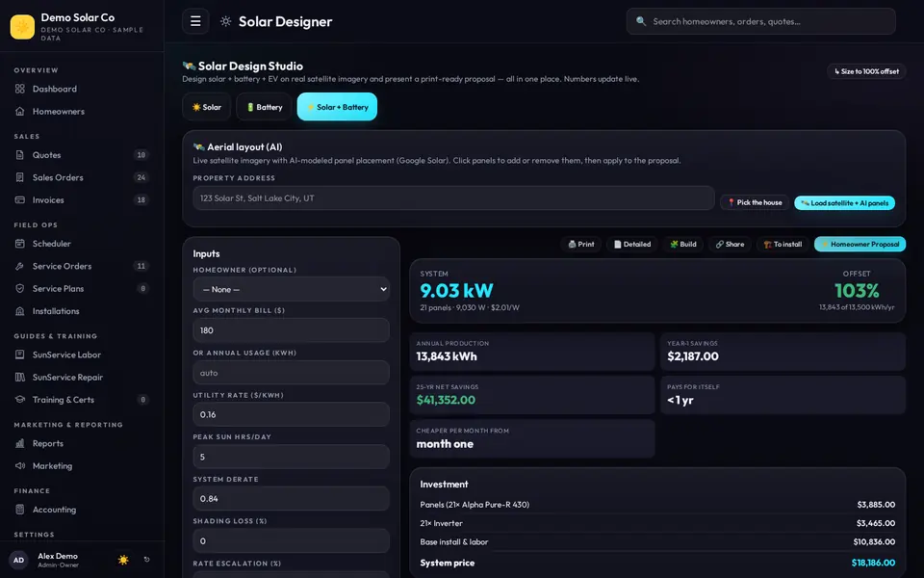Focus the search homeowners, orders, quotes field
The width and height of the screenshot is (924, 578).
760,21
